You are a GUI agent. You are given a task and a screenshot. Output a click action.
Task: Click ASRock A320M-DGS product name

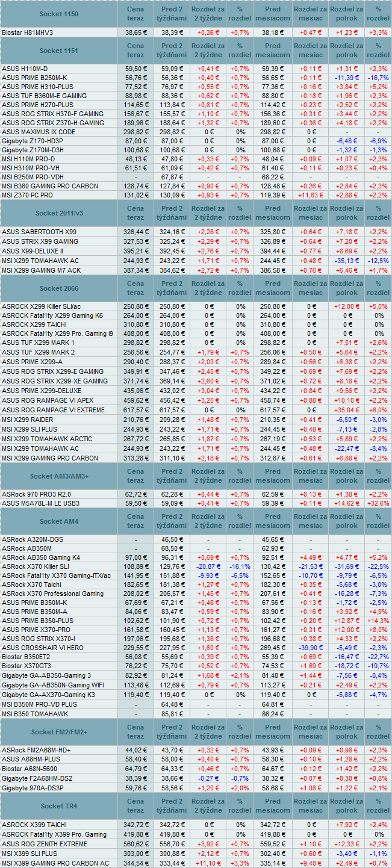pos(33,539)
